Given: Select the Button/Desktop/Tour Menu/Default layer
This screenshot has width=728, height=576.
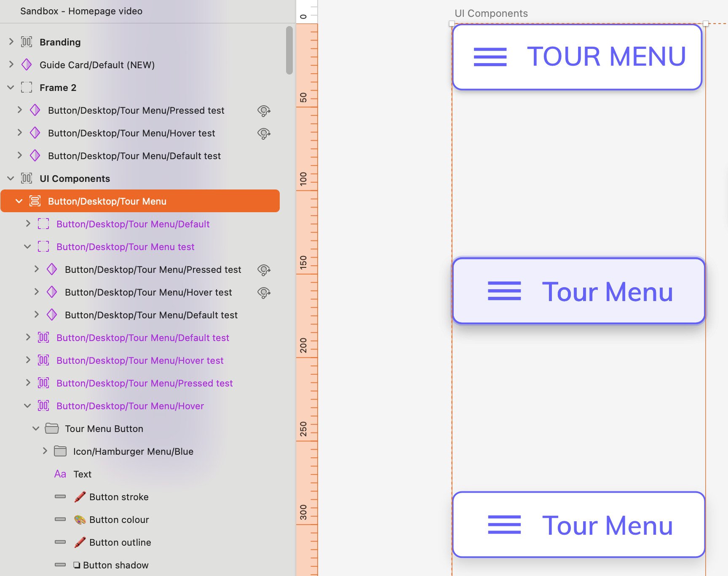Looking at the screenshot, I should click(133, 224).
